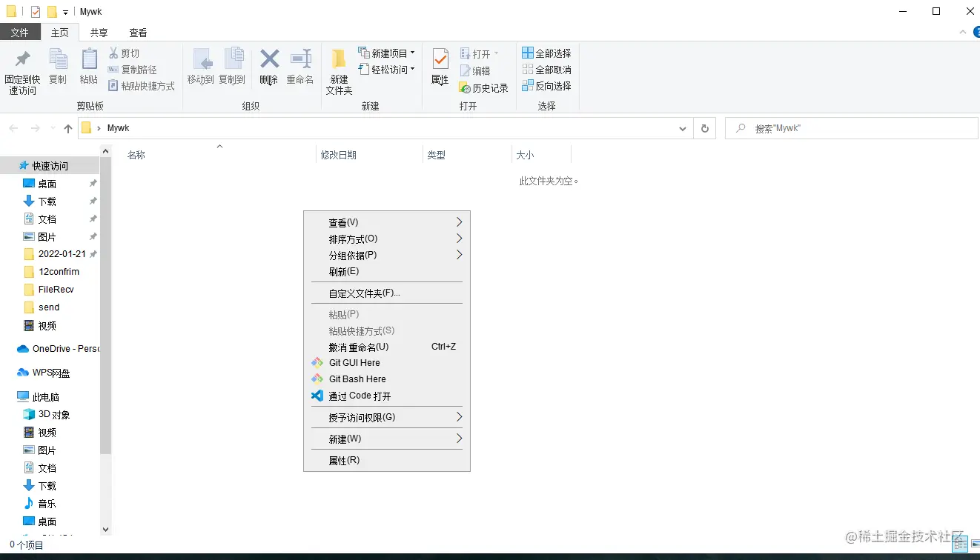Switch to the 共享 ribbon tab
980x560 pixels.
99,33
